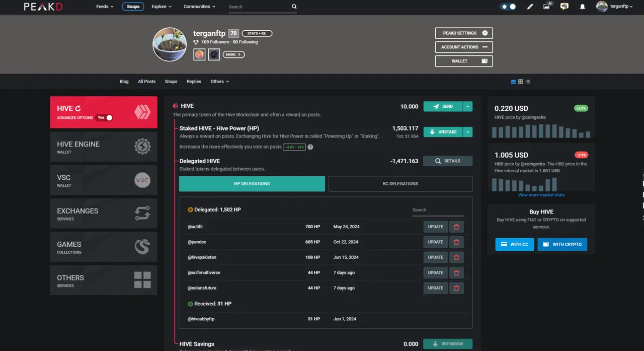
Task: Open the chat messages icon
Action: tap(565, 7)
